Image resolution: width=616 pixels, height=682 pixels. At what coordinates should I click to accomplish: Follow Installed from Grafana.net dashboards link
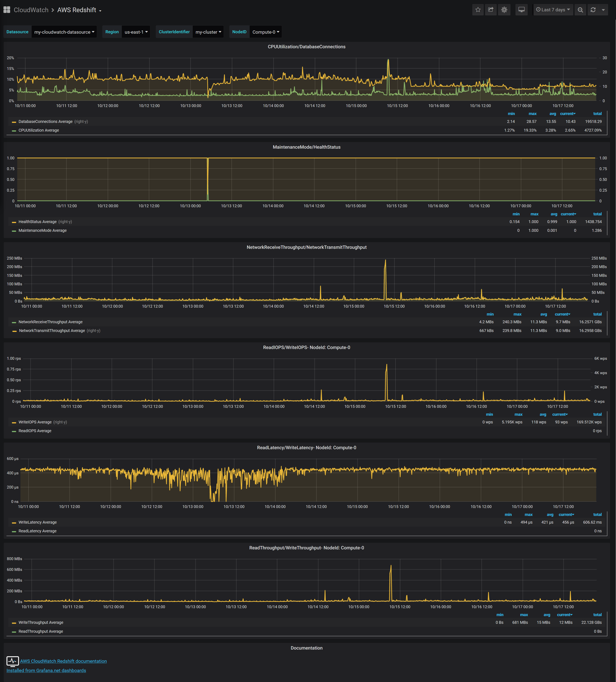[x=46, y=670]
